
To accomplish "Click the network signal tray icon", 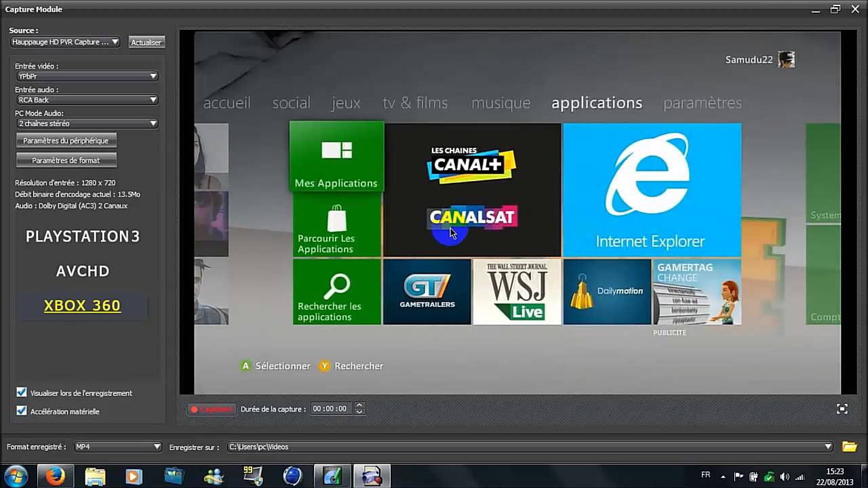I will coord(800,476).
